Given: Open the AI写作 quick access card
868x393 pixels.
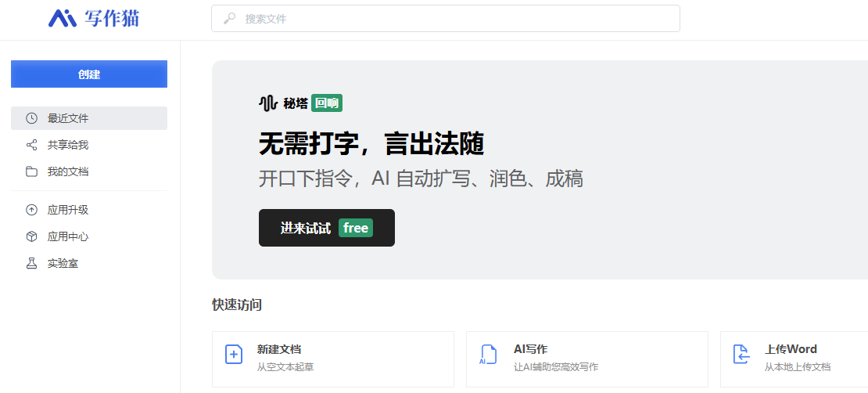Looking at the screenshot, I should (x=586, y=359).
